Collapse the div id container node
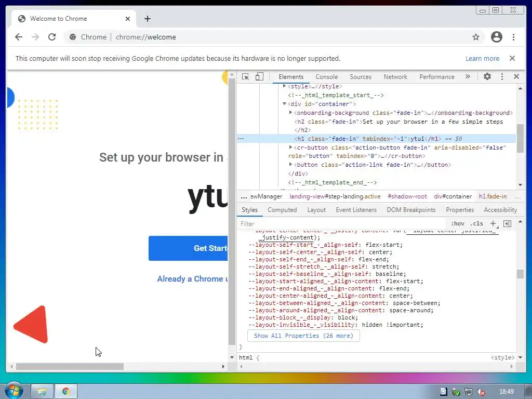The height and width of the screenshot is (399, 532). click(x=284, y=104)
